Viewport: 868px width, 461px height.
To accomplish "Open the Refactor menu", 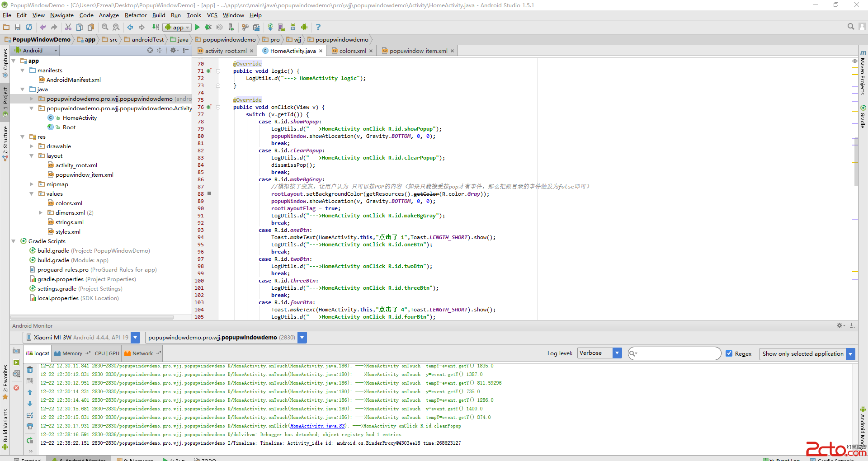I will coord(136,15).
